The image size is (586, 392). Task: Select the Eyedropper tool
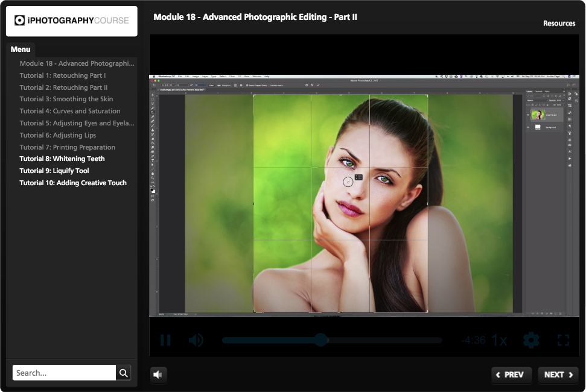pos(153,116)
